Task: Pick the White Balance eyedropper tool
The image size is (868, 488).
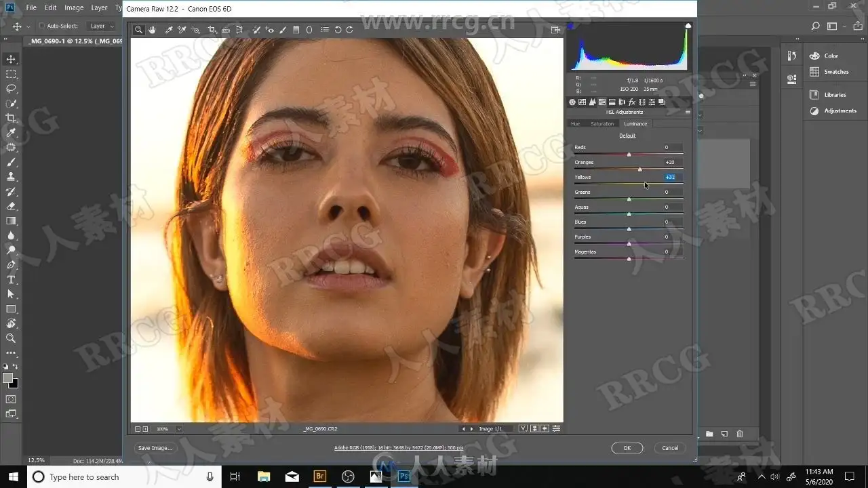Action: point(169,30)
